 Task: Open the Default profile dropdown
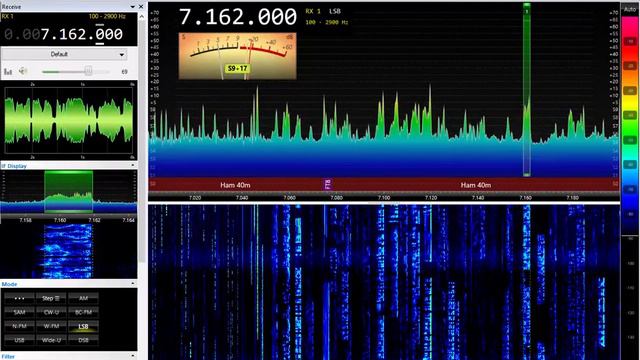[64, 54]
